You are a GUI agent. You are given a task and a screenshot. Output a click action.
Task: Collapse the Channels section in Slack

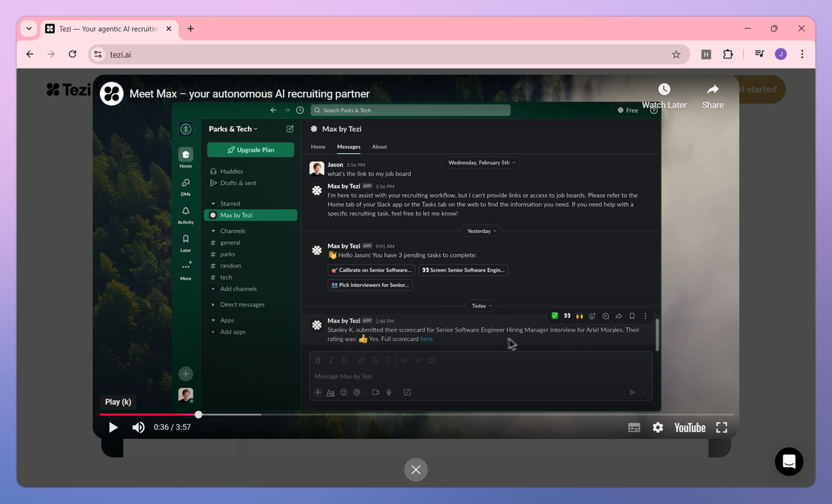214,231
